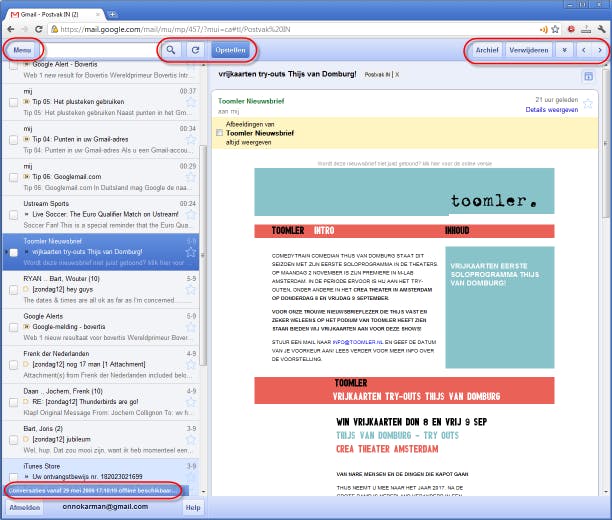Click Details weergeven link
612x520 pixels.
(552, 110)
